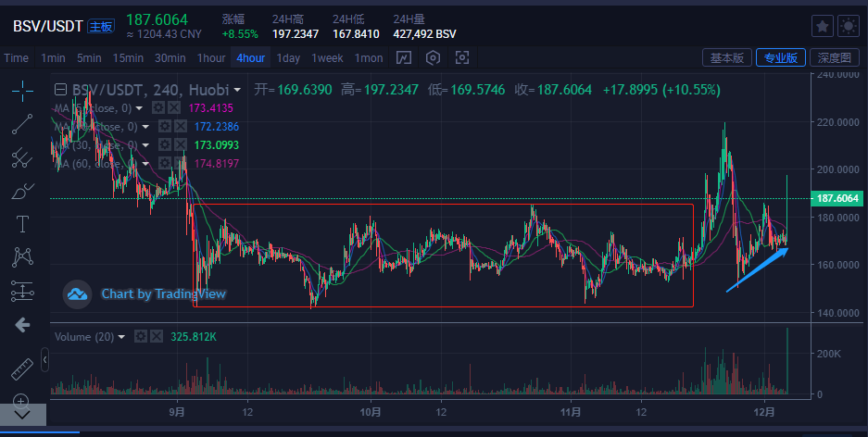Select the brush drawing tool
The width and height of the screenshot is (868, 437).
click(x=22, y=191)
